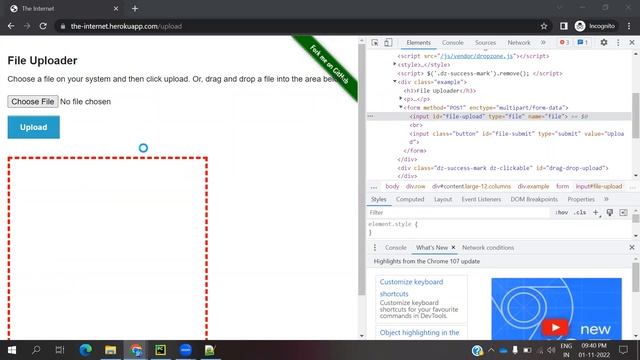This screenshot has height=360, width=640.
Task: Open PyCharm from taskbar
Action: pos(160,350)
